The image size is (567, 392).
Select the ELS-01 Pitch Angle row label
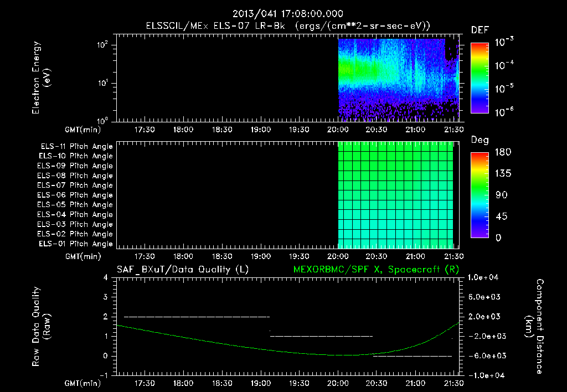tap(75, 244)
